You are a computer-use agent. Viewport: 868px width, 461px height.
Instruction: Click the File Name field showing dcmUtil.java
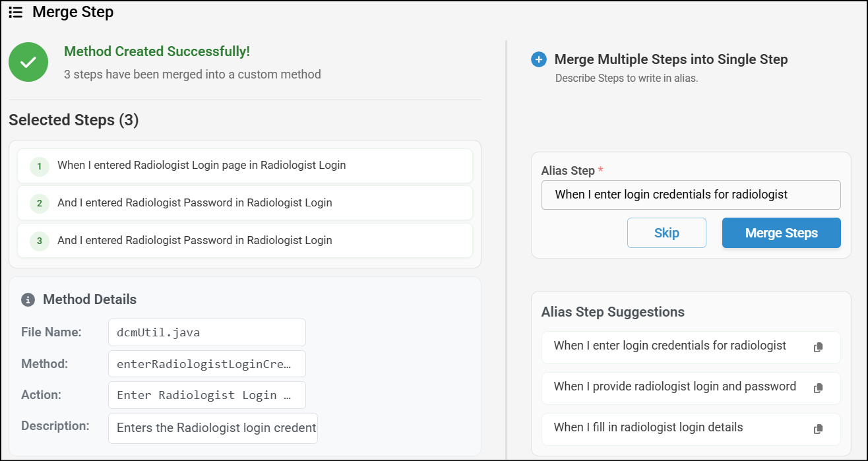(x=206, y=332)
